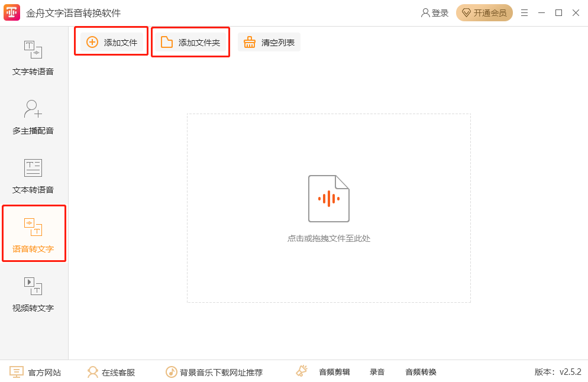Open 在线客服 online support
Screen dimensions: 588x382
pyautogui.click(x=111, y=373)
